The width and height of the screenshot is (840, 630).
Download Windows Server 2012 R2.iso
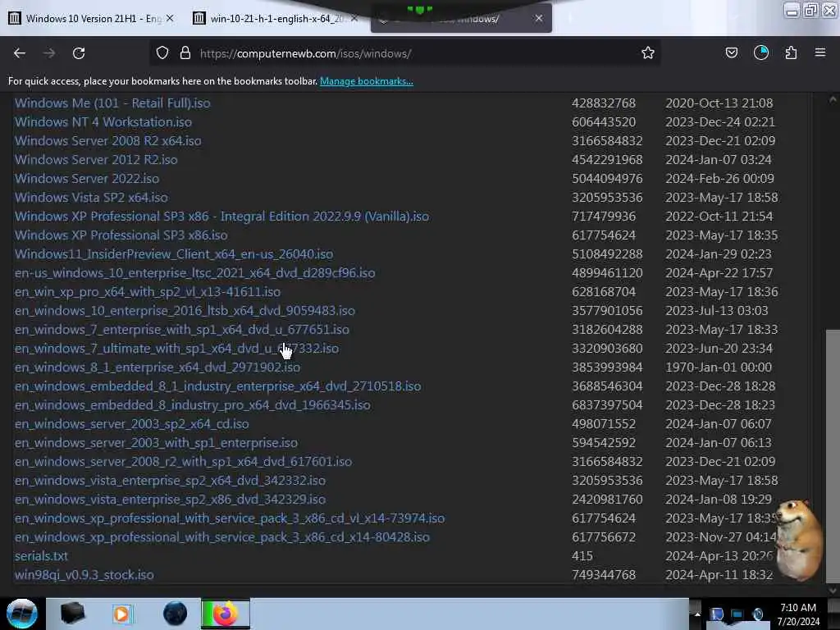pos(96,160)
